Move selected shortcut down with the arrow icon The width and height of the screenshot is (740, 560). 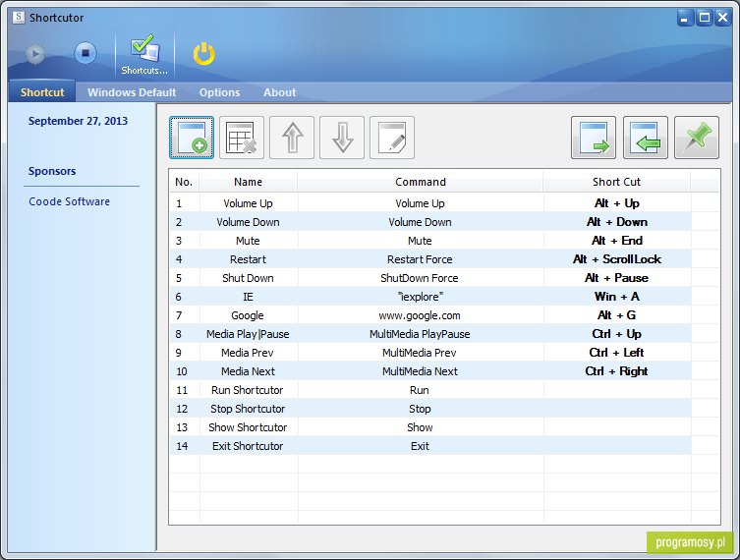(342, 138)
